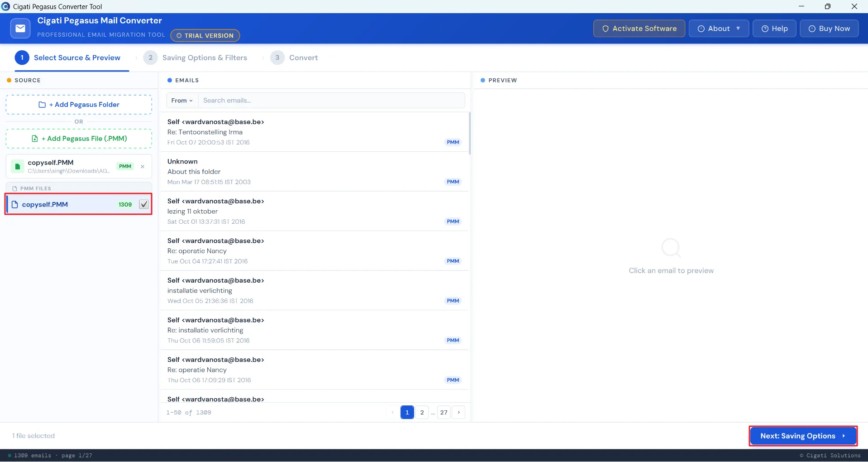The height and width of the screenshot is (462, 868).
Task: Click the PMM badge on Oct 06 operatie Nancy email
Action: point(453,380)
